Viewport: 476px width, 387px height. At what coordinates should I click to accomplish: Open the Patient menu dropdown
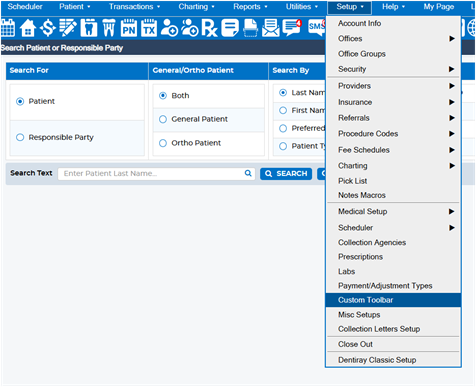coord(75,7)
